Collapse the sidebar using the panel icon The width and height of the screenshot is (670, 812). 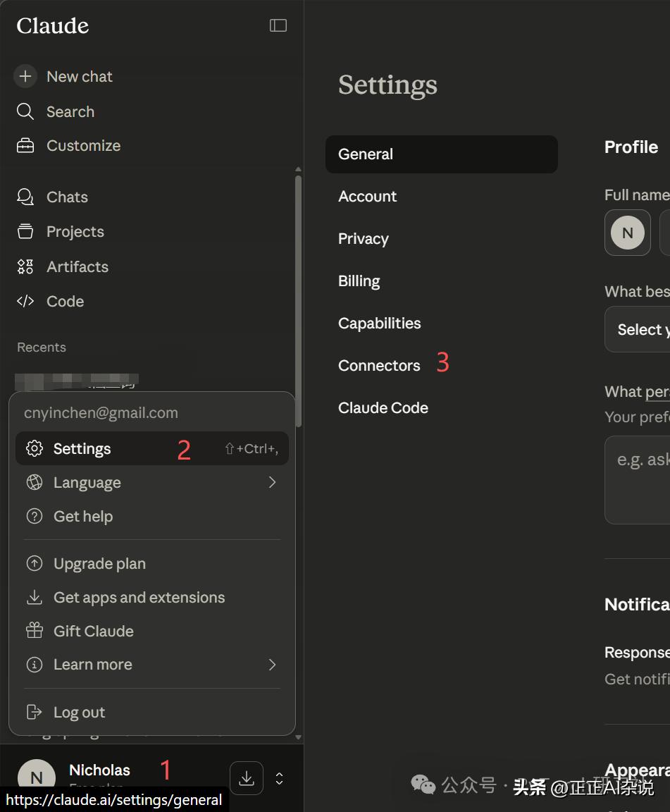coord(278,25)
